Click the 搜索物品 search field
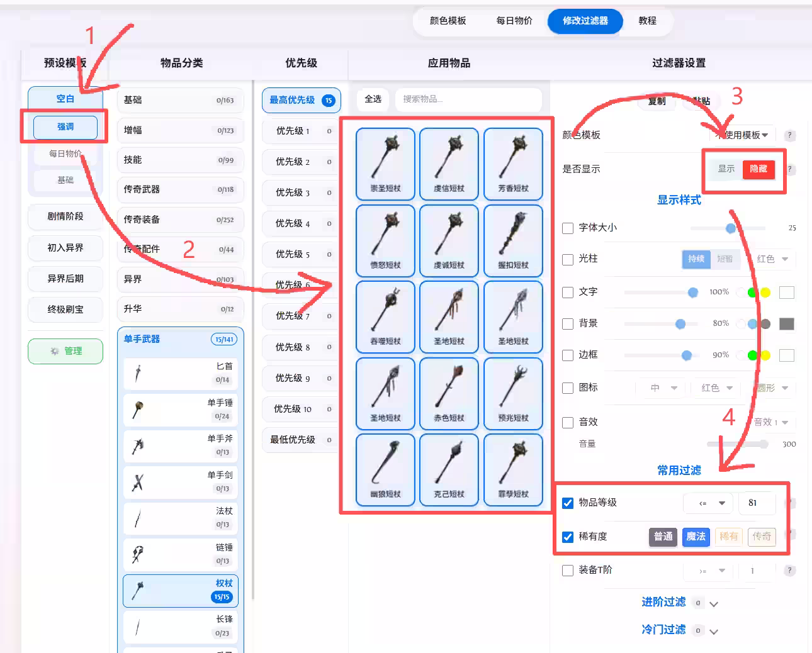 tap(468, 100)
